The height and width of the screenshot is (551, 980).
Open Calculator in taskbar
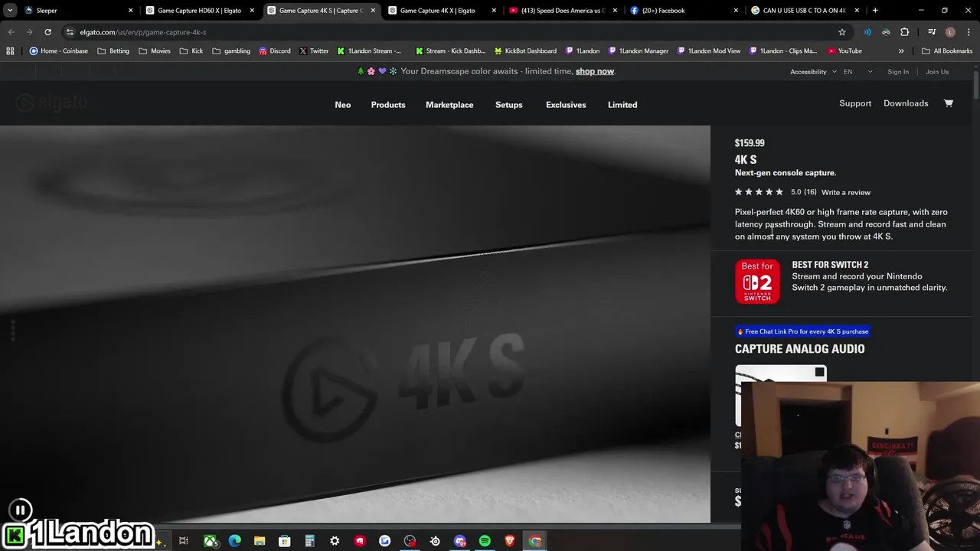[309, 541]
